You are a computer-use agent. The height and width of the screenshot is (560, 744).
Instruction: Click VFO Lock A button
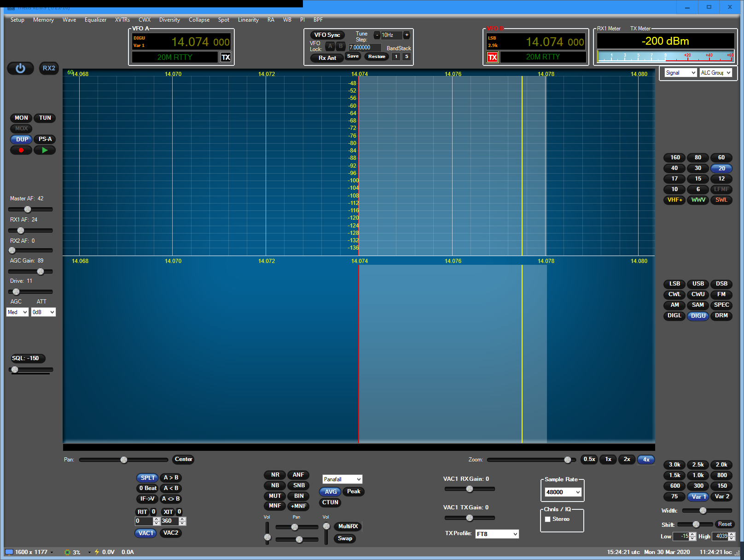click(330, 46)
